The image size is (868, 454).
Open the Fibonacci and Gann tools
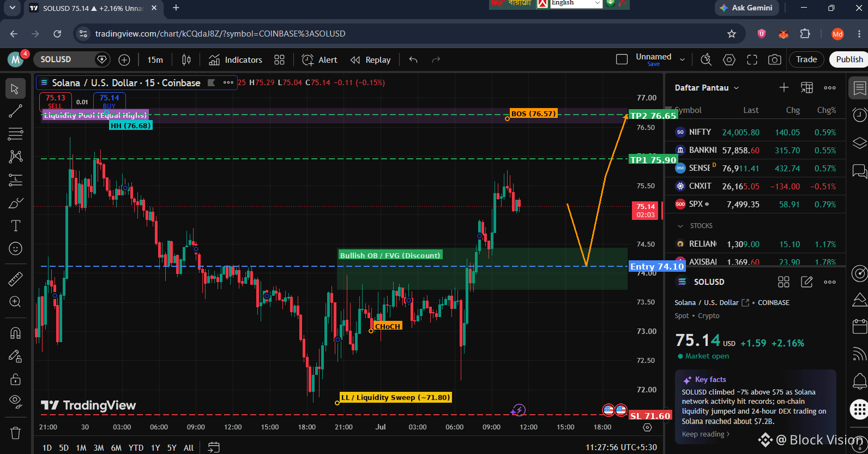click(x=15, y=134)
